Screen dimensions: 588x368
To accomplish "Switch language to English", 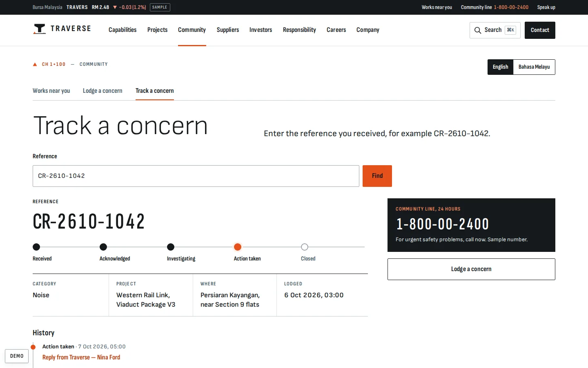I will point(500,67).
